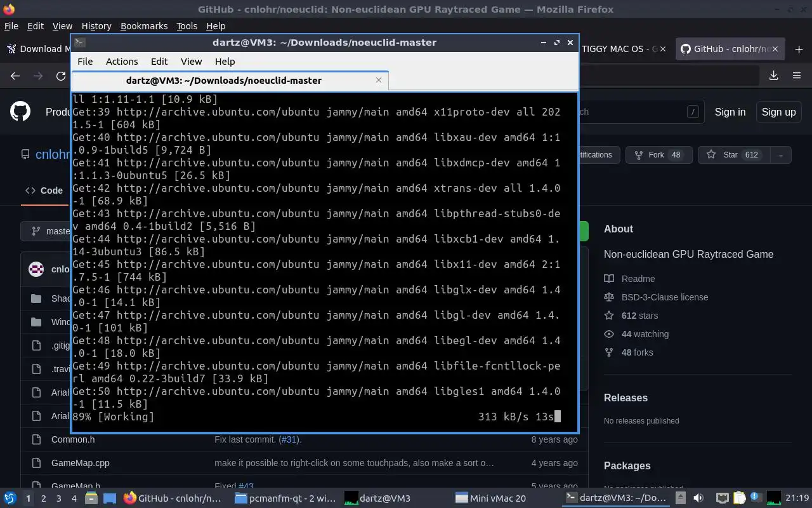Open the network connection tray icon
The width and height of the screenshot is (812, 508).
pos(722,498)
